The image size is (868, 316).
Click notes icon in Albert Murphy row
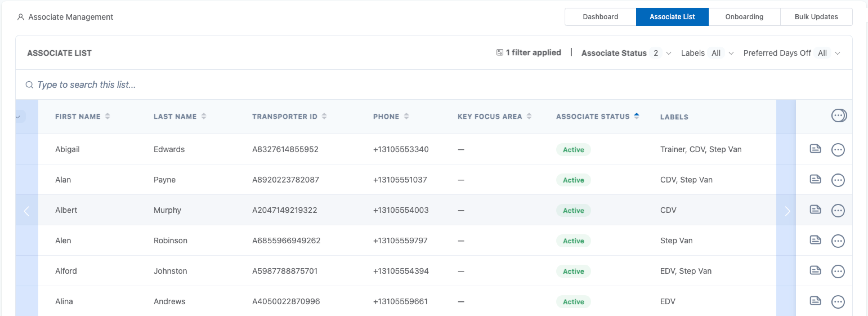pyautogui.click(x=815, y=210)
